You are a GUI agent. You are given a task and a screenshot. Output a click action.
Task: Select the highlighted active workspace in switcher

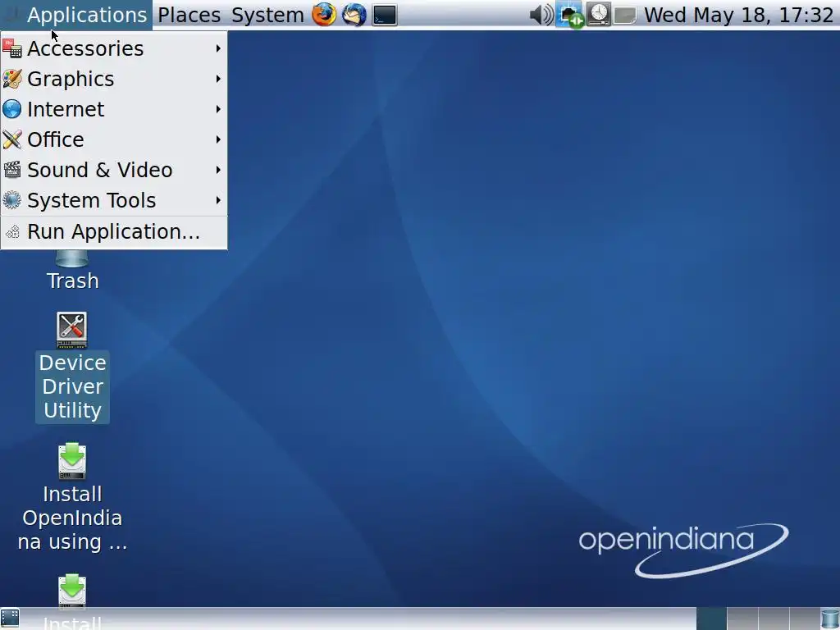coord(711,619)
